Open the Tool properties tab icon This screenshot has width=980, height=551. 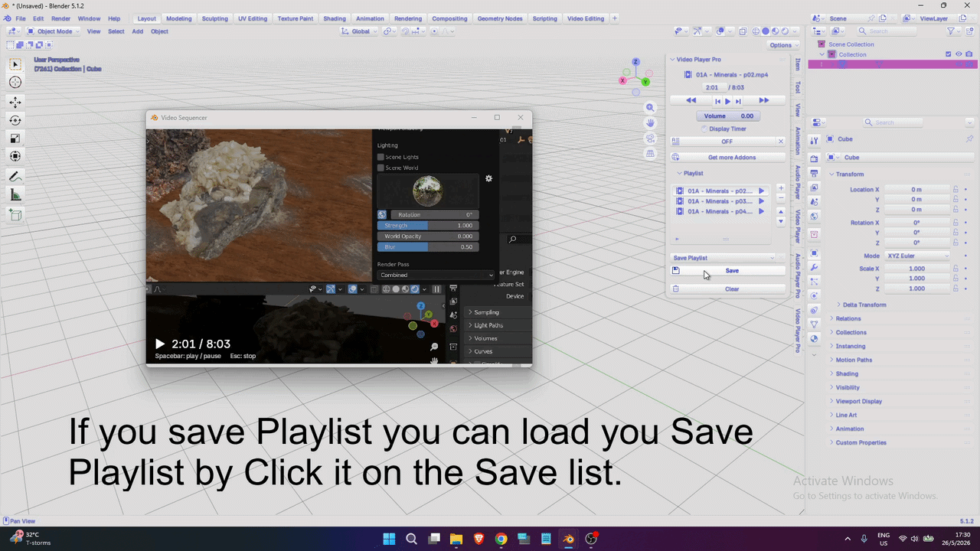(x=815, y=140)
